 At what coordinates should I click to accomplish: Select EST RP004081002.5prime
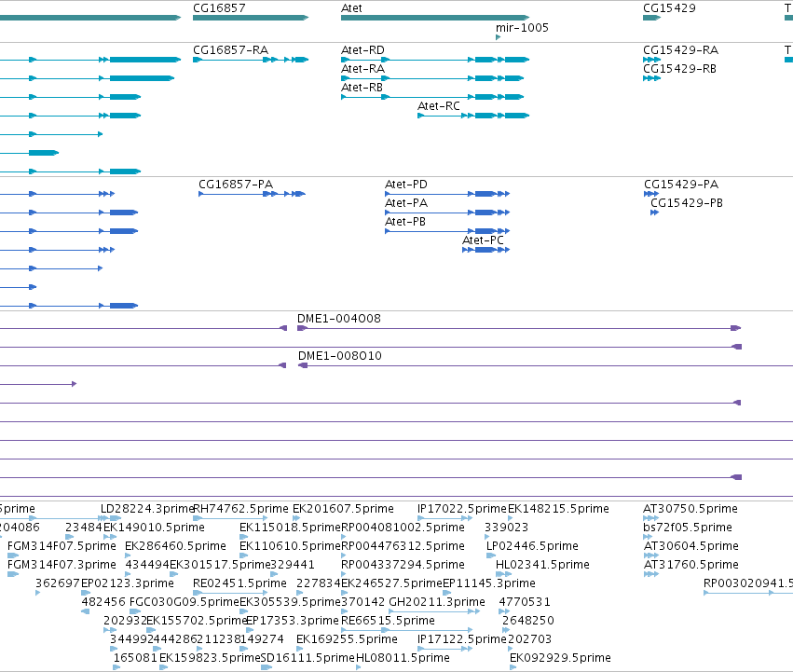[403, 528]
